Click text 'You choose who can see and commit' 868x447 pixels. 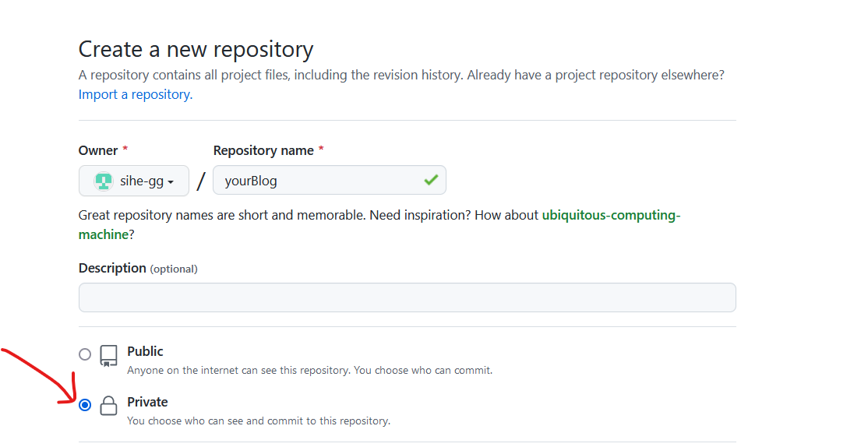pos(215,421)
